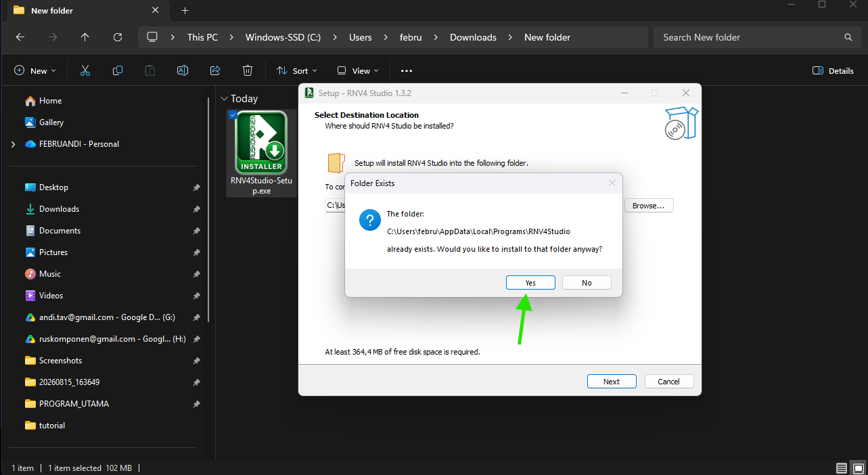Refresh the File Explorer view

118,37
